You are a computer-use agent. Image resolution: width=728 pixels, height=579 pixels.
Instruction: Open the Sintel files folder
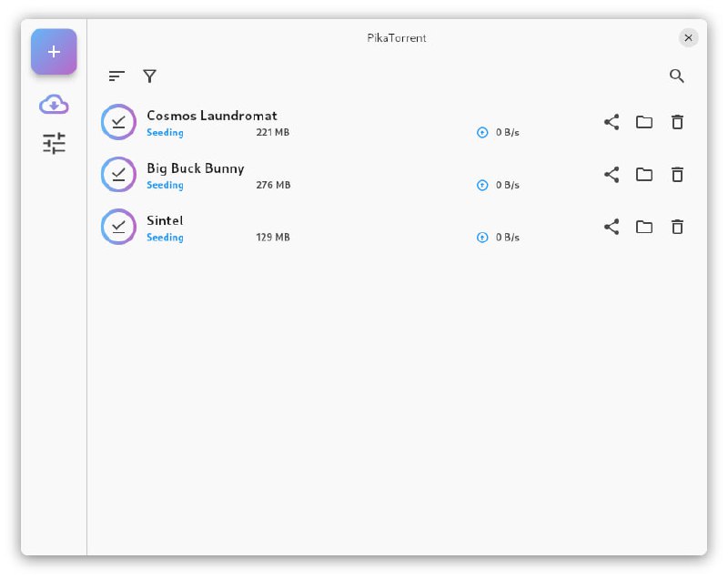click(644, 228)
